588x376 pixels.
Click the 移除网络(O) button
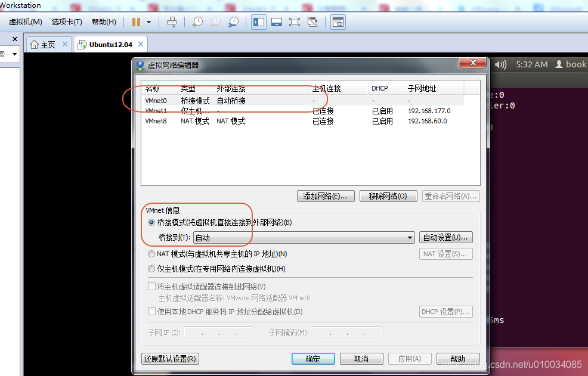point(388,196)
